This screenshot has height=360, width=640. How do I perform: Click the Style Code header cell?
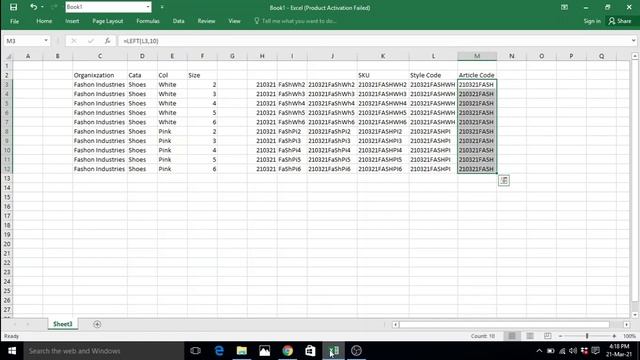(x=433, y=75)
